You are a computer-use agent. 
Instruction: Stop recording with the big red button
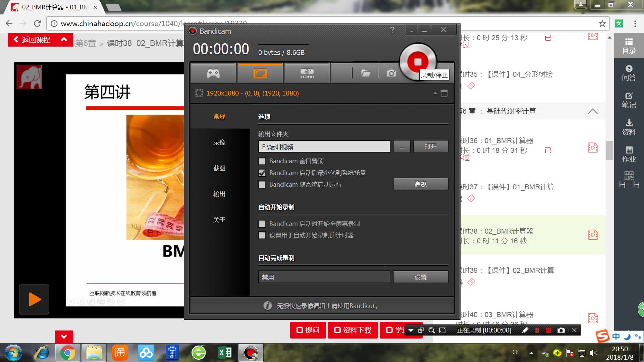point(418,62)
